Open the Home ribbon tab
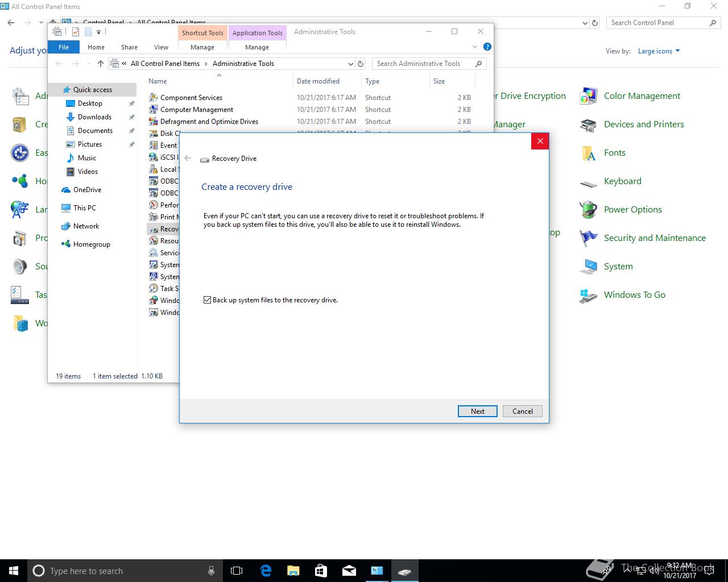The image size is (728, 582). pos(96,47)
